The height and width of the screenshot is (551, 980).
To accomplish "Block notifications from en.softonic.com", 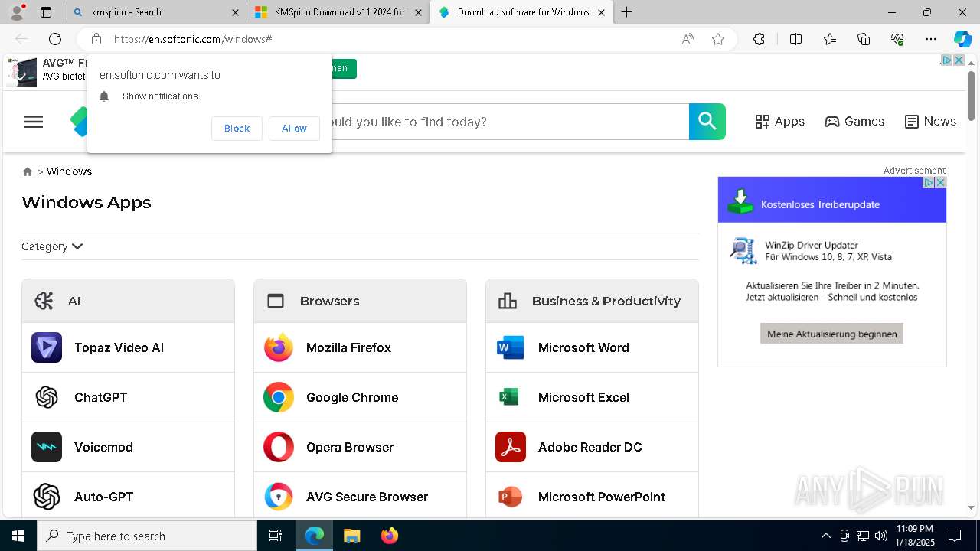I will point(237,129).
